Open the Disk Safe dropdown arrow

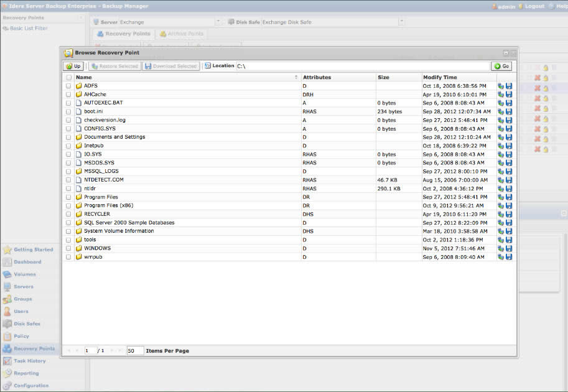(x=401, y=22)
